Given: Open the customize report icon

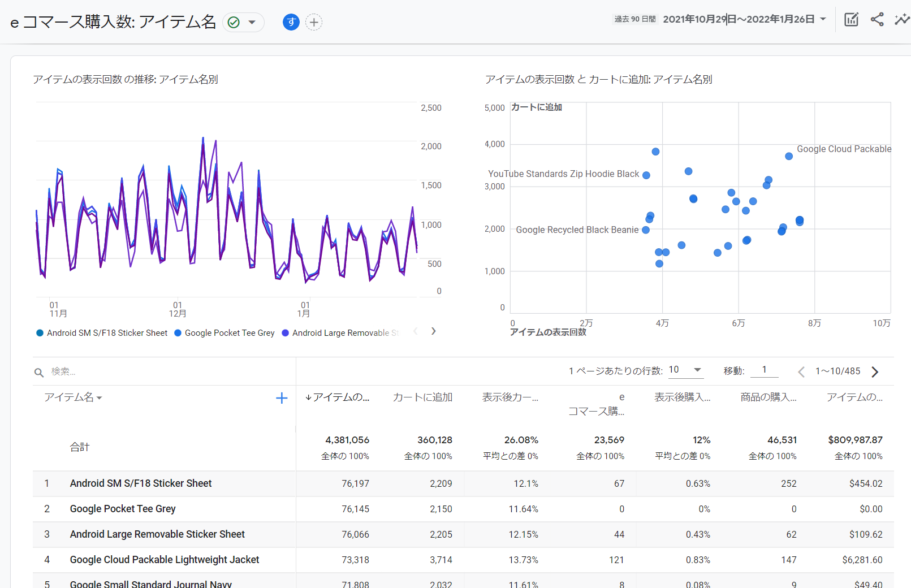Looking at the screenshot, I should pyautogui.click(x=851, y=19).
